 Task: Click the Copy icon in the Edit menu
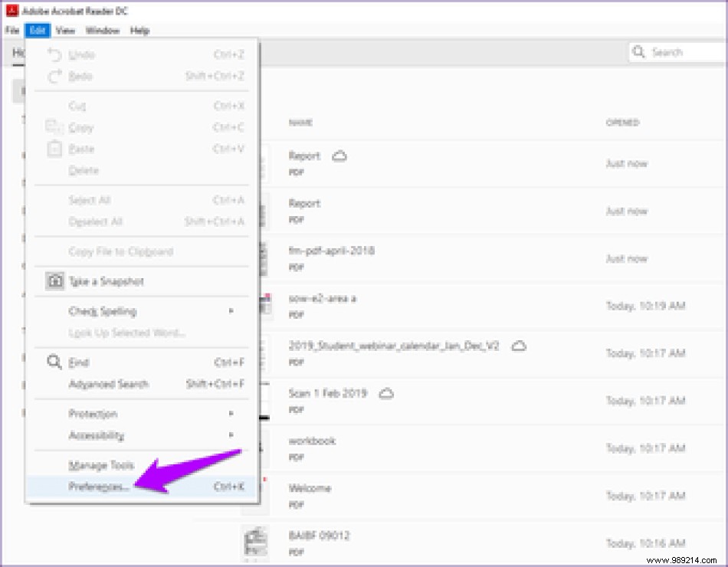[54, 127]
